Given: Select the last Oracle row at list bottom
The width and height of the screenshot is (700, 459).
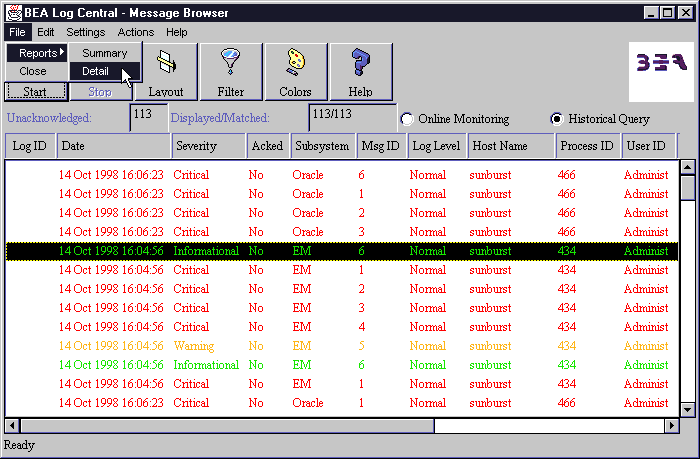Looking at the screenshot, I should pos(342,403).
